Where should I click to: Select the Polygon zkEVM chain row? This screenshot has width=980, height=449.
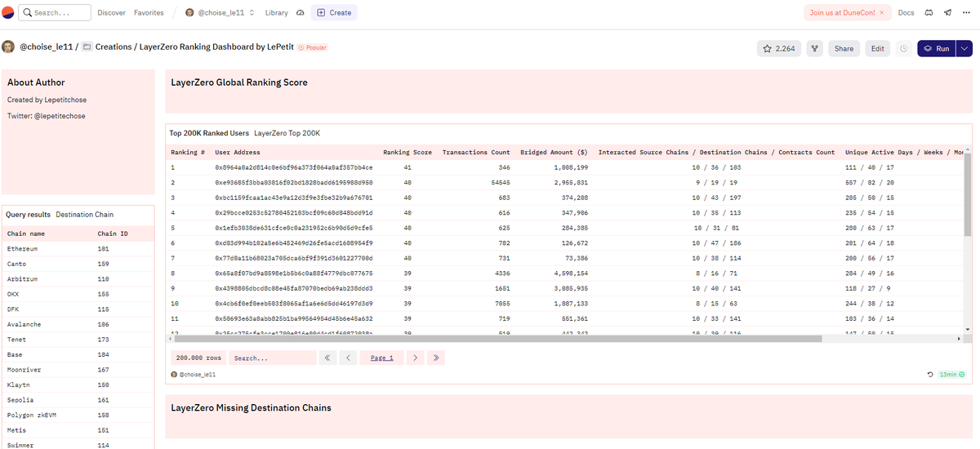pyautogui.click(x=78, y=415)
